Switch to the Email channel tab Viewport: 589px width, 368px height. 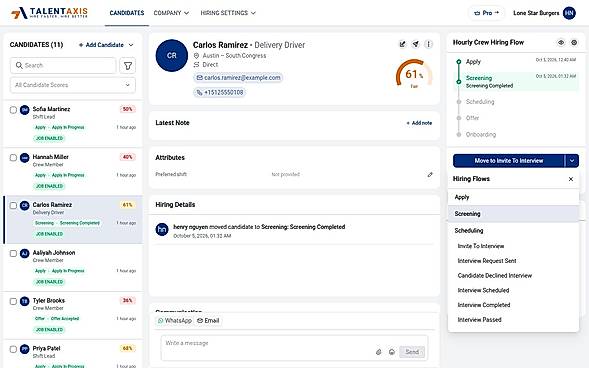pyautogui.click(x=208, y=321)
